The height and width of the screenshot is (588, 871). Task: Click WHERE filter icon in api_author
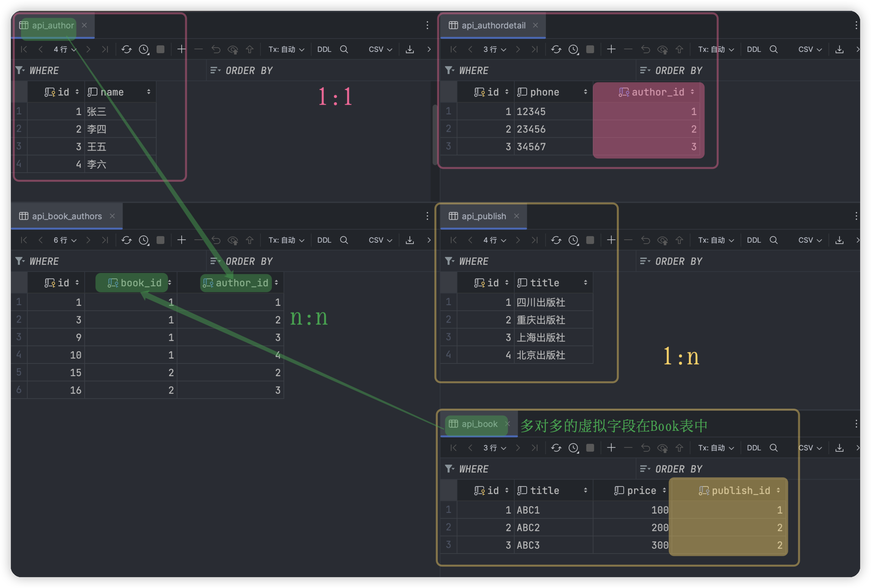tap(20, 70)
